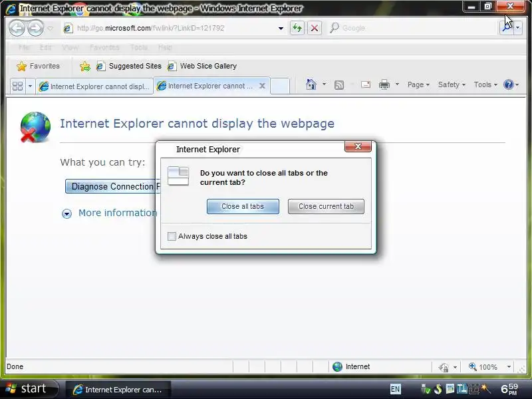Click the Home icon in command bar
This screenshot has height=399, width=532.
point(311,84)
